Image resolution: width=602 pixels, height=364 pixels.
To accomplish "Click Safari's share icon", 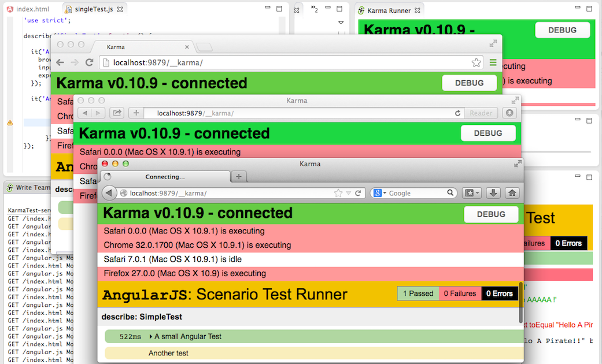I will [x=116, y=113].
